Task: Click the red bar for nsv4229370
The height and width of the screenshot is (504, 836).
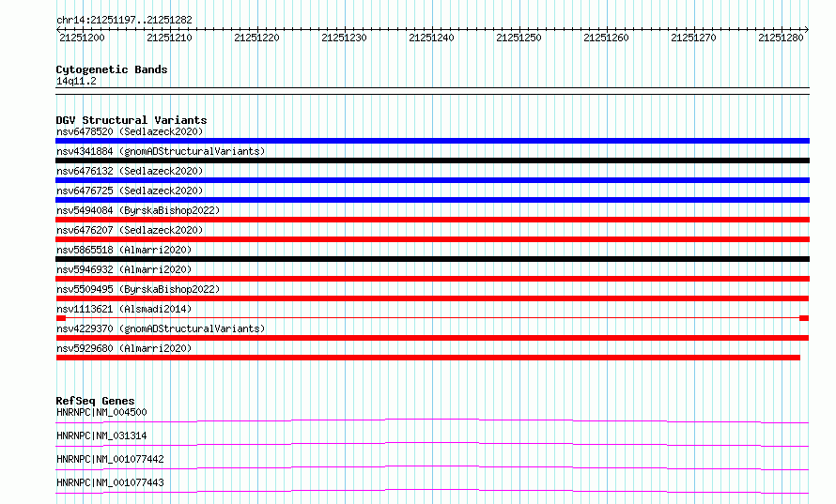Action: 432,338
